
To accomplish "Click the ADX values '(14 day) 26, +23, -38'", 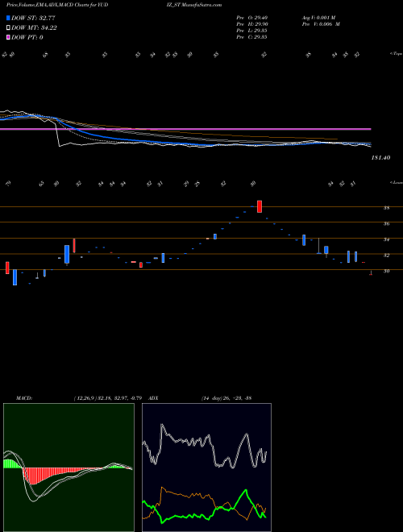I will 226,397.
